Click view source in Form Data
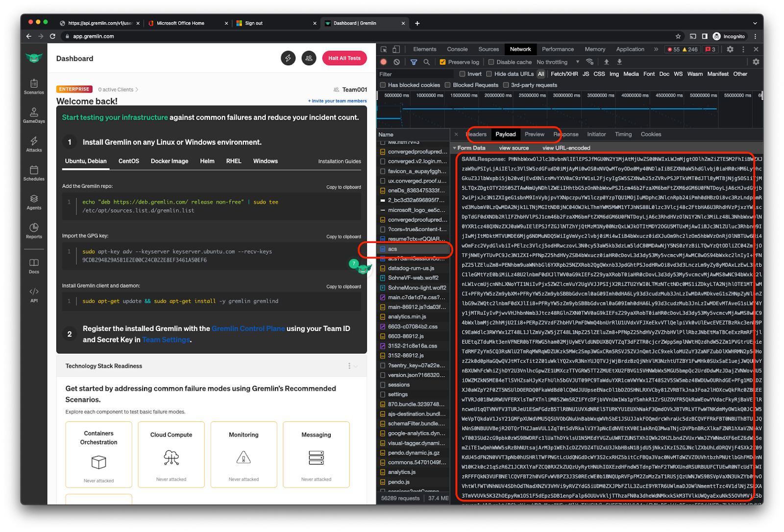 pyautogui.click(x=514, y=148)
